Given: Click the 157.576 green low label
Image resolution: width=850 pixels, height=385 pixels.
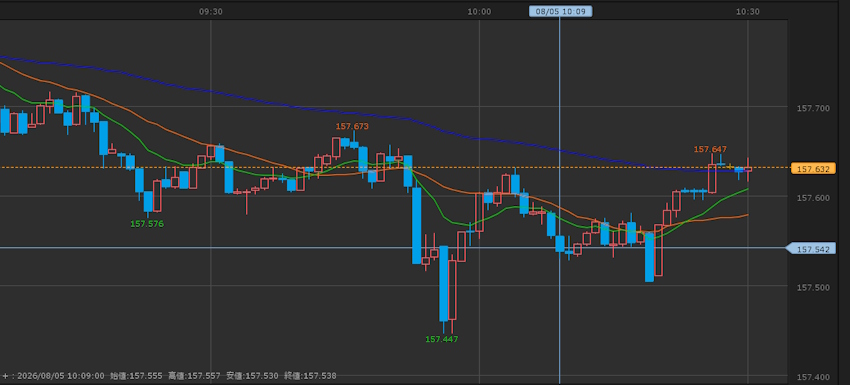Looking at the screenshot, I should pos(147,223).
